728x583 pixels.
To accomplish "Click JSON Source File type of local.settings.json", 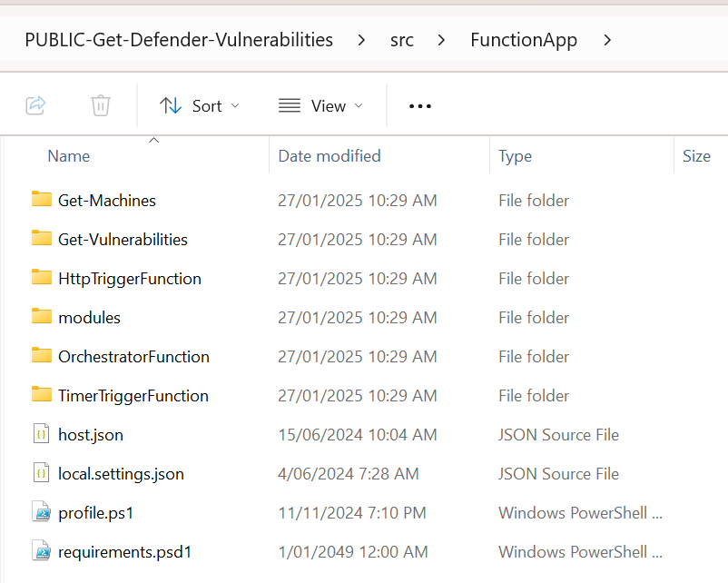I will pos(558,474).
